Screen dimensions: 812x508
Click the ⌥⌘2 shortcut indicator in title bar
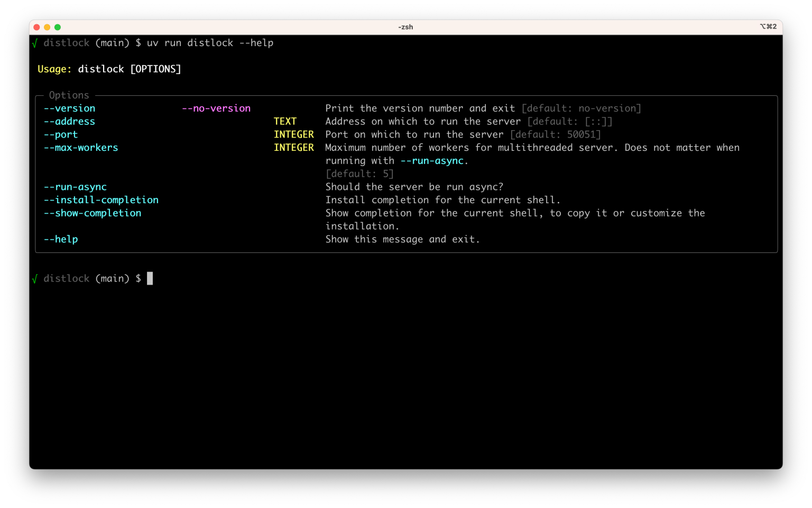point(768,26)
